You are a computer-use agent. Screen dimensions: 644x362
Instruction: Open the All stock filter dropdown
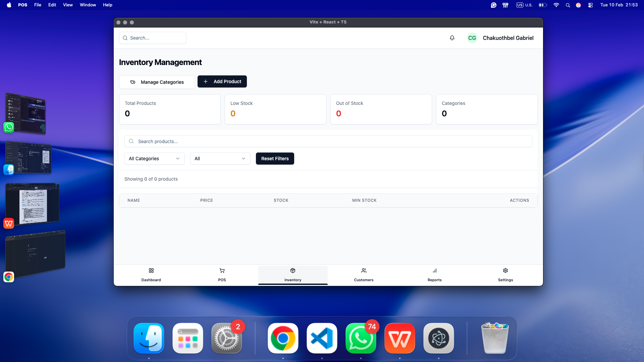(x=220, y=159)
